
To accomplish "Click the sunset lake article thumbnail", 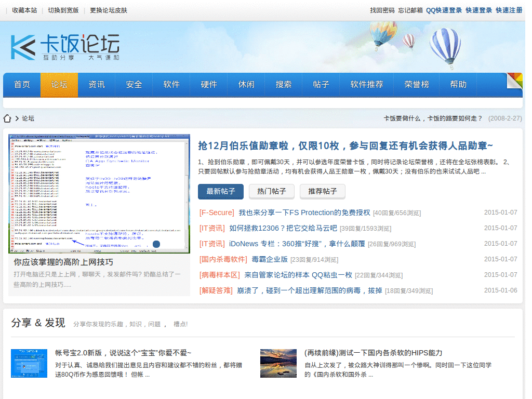I will (x=278, y=363).
